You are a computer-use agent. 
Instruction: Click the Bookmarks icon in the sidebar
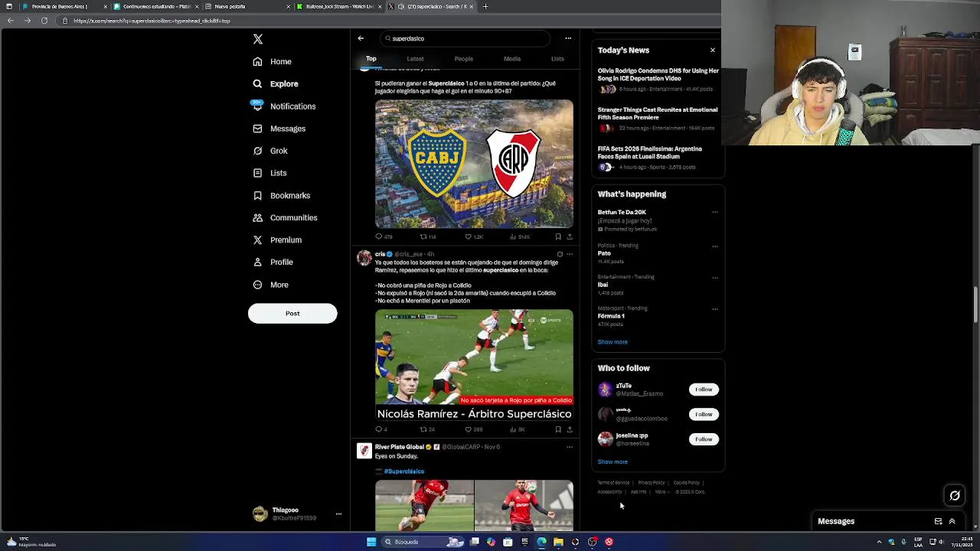coord(258,195)
